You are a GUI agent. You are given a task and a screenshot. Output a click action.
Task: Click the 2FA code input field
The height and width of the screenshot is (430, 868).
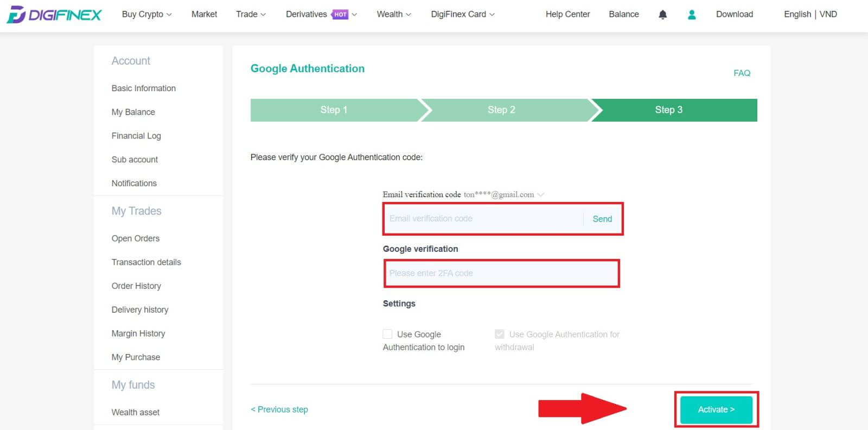point(501,273)
